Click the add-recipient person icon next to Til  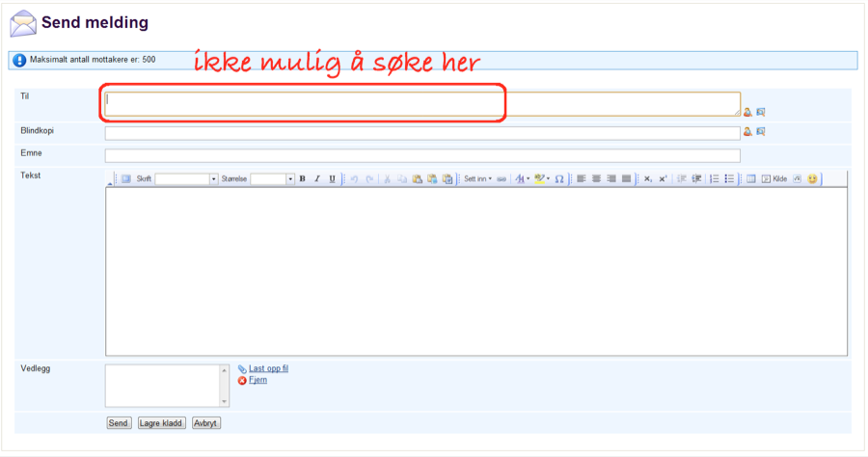[747, 112]
